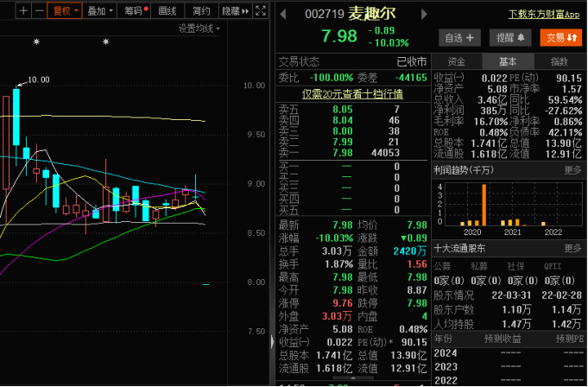This screenshot has height=387, width=588.
Task: Open the 叠加 overlay dropdown
Action: 100,11
